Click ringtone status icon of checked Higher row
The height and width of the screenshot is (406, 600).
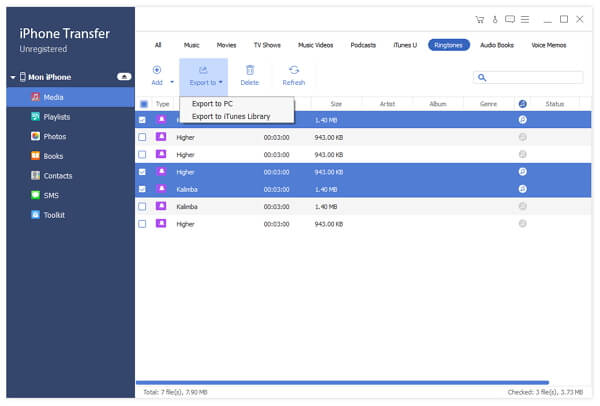[x=522, y=171]
